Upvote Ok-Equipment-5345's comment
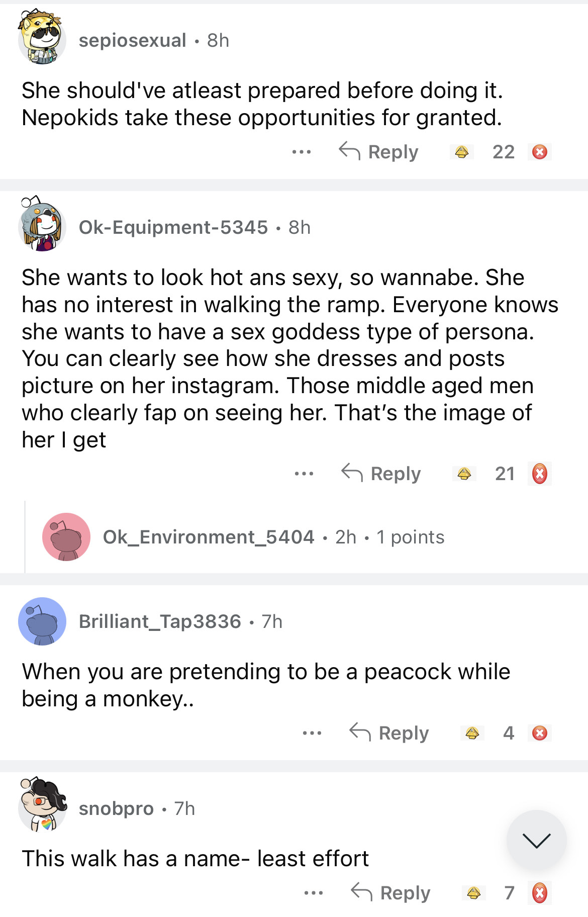 pos(464,474)
